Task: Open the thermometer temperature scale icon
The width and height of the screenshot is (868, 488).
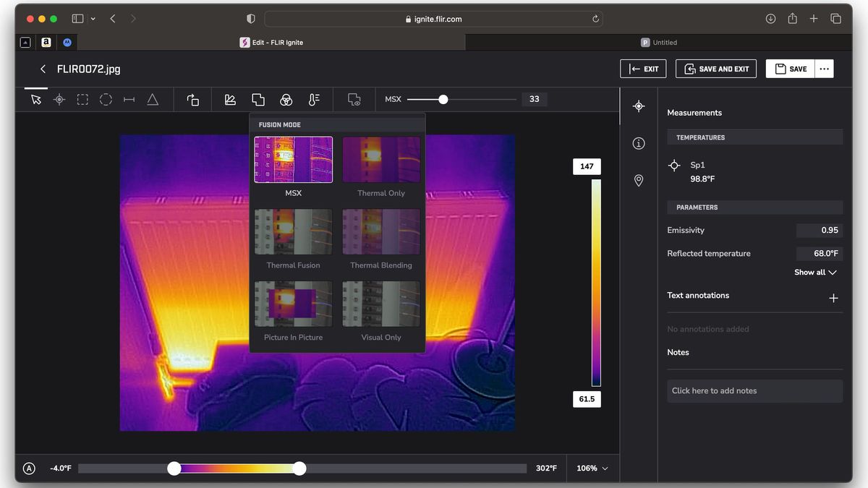Action: click(x=313, y=99)
